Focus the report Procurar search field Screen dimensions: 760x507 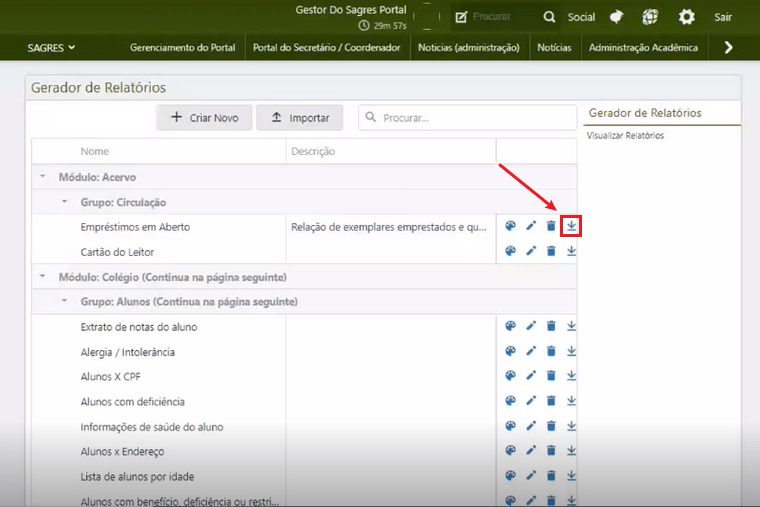coord(467,118)
